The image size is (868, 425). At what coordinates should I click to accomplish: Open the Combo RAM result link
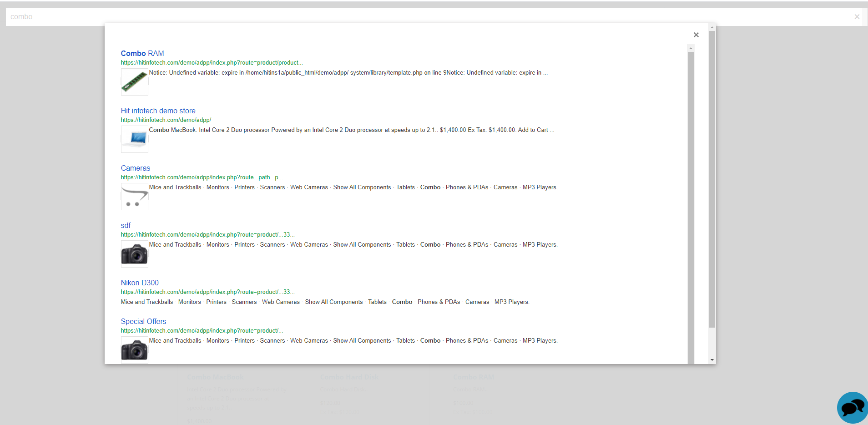142,53
